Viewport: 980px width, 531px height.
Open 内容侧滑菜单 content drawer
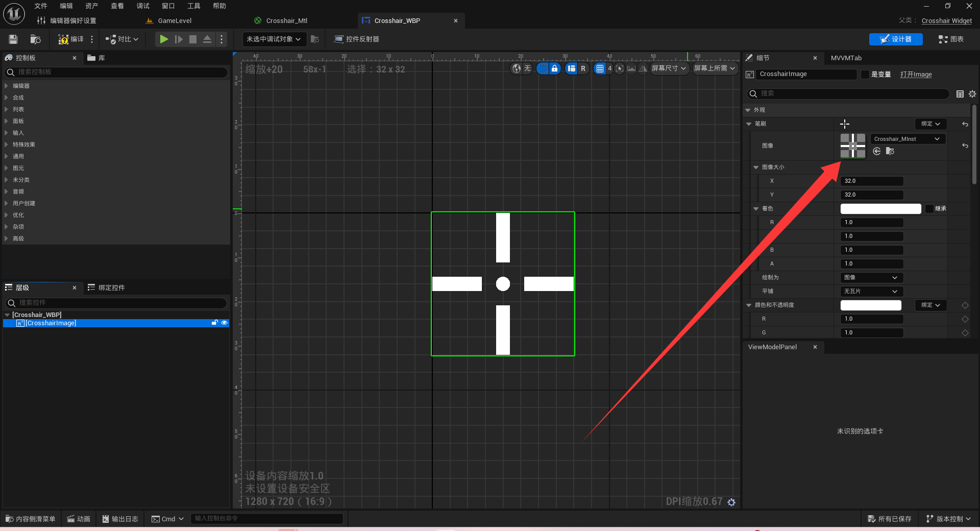pos(31,519)
